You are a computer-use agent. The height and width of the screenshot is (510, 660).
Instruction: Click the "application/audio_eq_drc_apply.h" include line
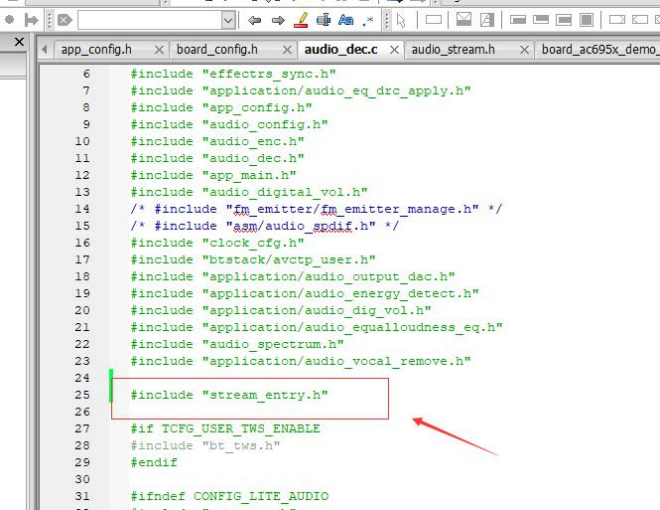point(301,91)
